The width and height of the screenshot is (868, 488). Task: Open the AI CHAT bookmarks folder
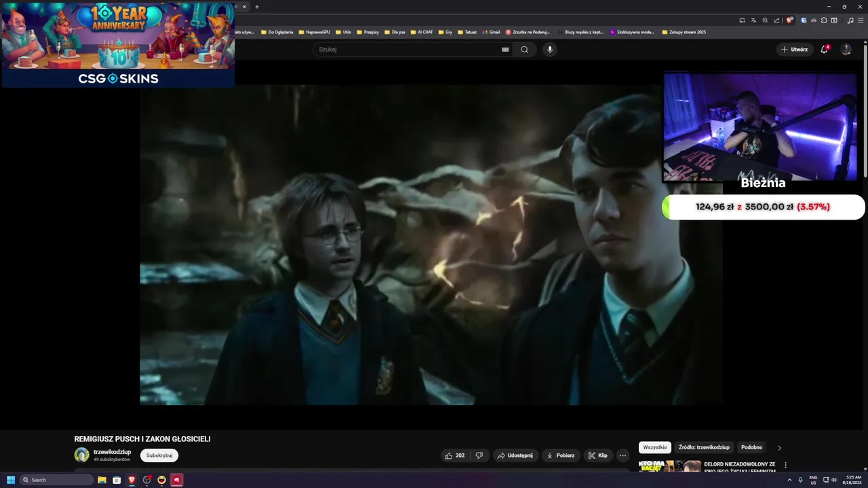[x=422, y=32]
